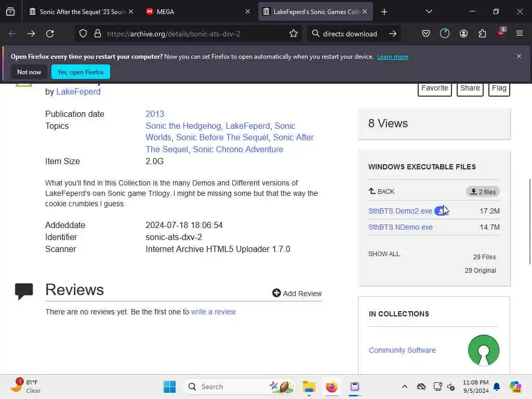
Task: Click the Community Software green thumbnail
Action: (x=484, y=351)
